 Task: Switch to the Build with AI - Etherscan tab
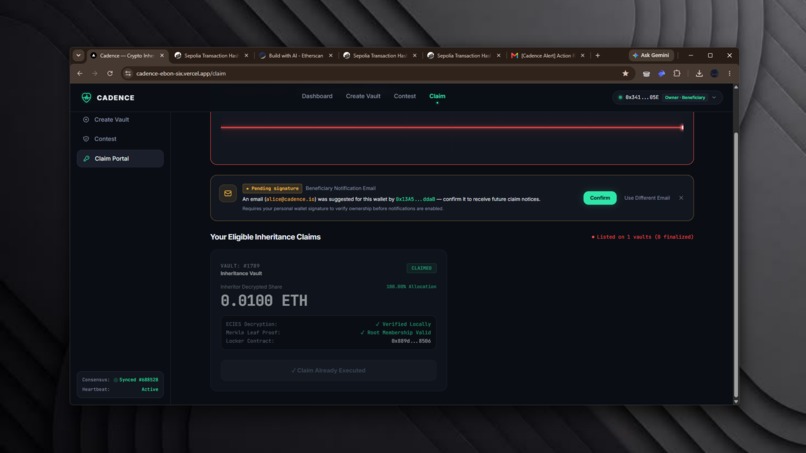coord(296,56)
